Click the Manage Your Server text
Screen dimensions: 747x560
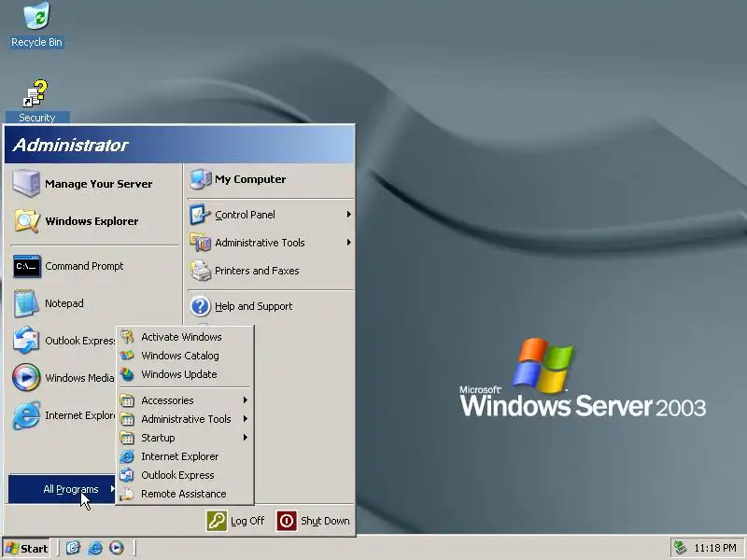pos(99,184)
